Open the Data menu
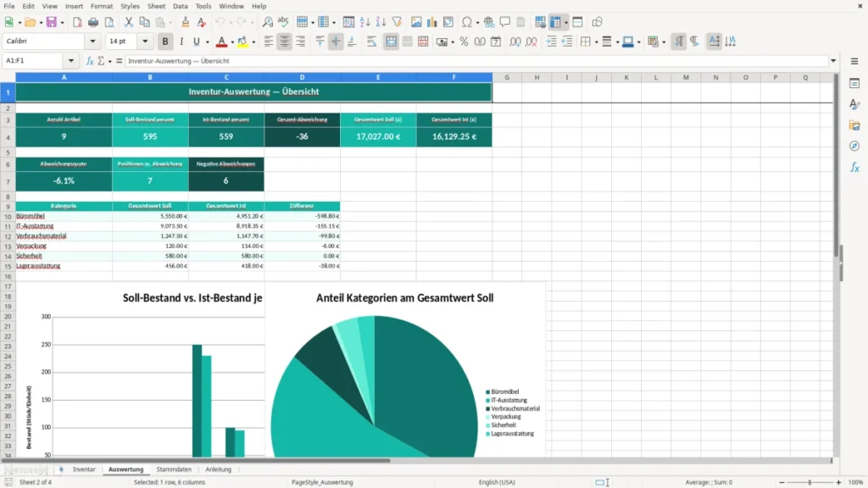 (180, 6)
